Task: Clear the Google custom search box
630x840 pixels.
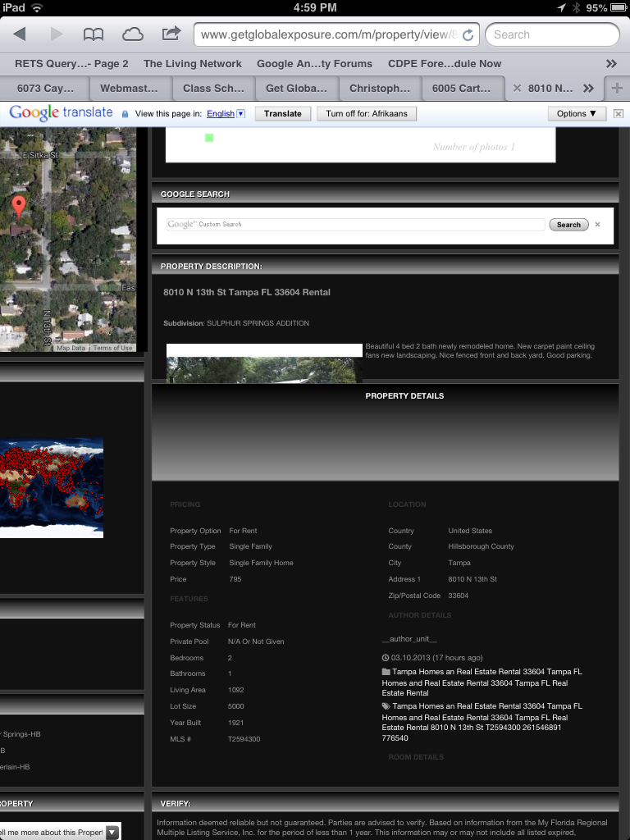Action: click(x=597, y=225)
